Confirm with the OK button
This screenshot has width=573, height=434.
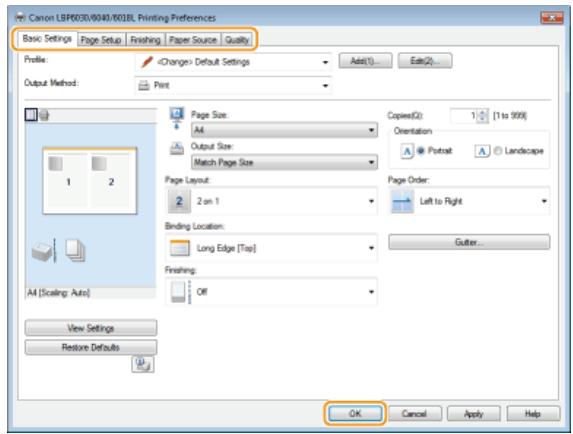click(x=355, y=414)
